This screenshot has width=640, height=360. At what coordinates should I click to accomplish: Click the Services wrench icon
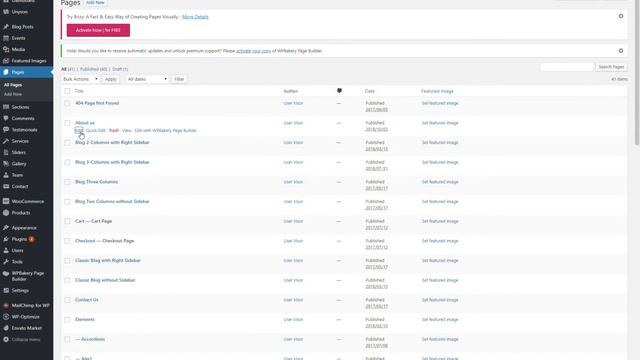click(6, 141)
